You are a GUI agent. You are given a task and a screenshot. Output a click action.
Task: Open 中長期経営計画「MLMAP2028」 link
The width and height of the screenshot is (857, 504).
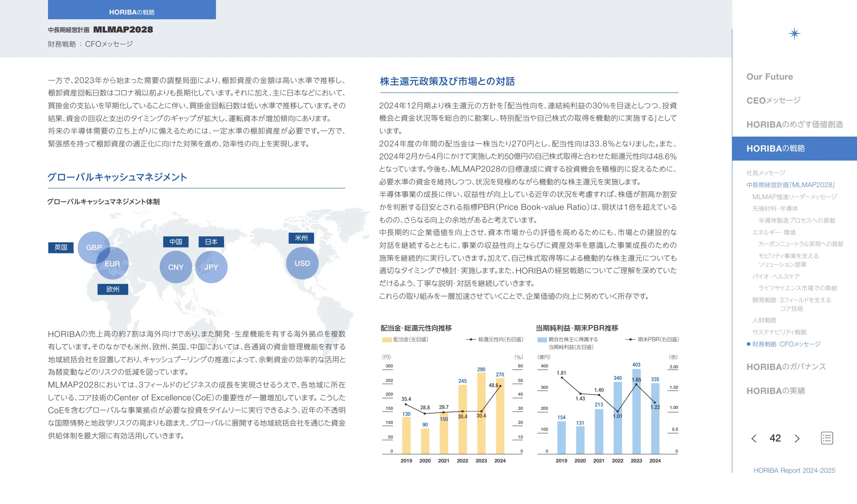click(791, 185)
